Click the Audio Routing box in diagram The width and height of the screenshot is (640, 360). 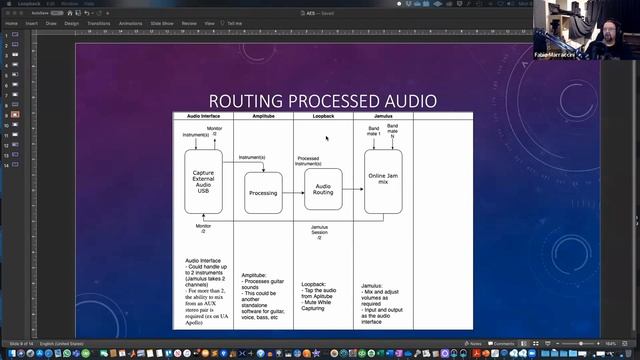coord(323,189)
